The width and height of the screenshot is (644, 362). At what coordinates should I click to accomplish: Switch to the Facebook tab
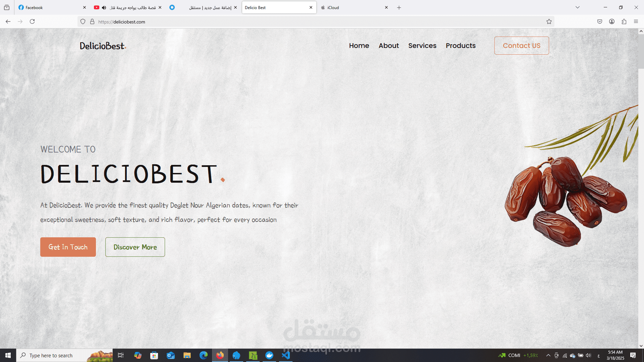tap(50, 7)
